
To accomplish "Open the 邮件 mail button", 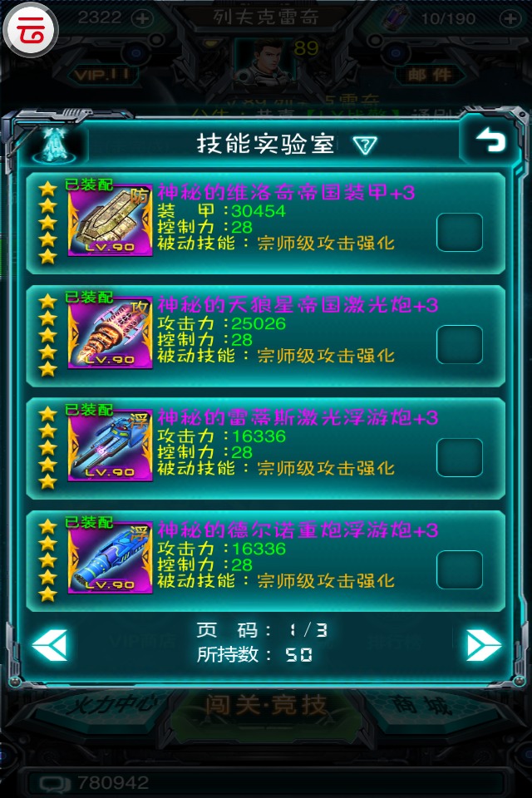I will point(429,75).
